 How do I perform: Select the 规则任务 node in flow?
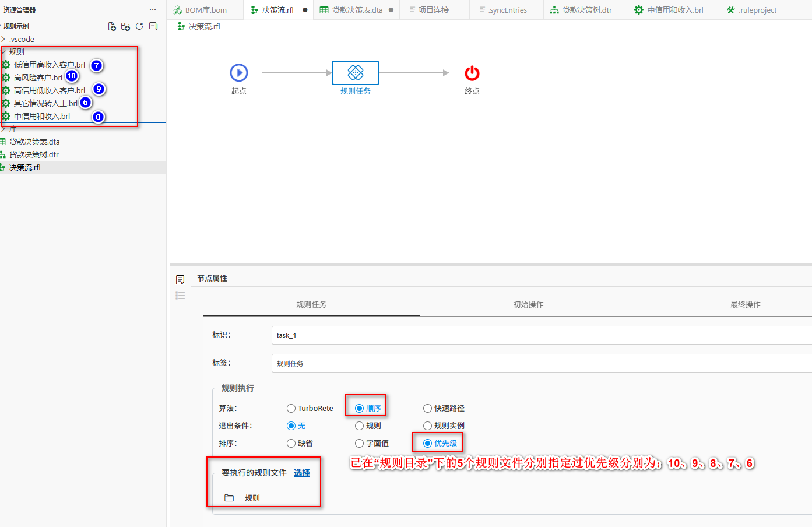tap(356, 73)
